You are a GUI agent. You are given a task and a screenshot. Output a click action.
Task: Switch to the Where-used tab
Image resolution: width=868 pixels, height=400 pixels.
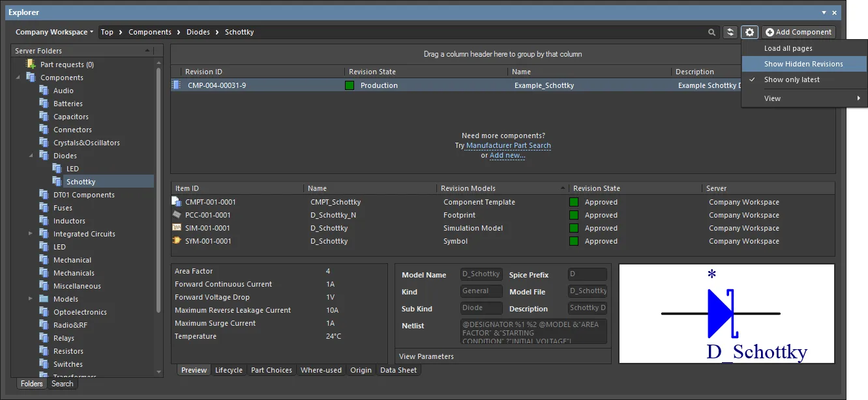coord(320,370)
